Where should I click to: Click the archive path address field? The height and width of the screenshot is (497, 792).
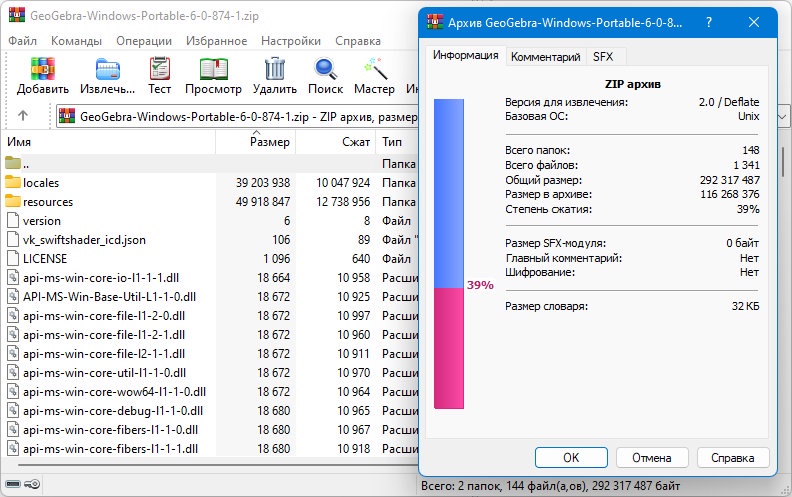[x=237, y=117]
